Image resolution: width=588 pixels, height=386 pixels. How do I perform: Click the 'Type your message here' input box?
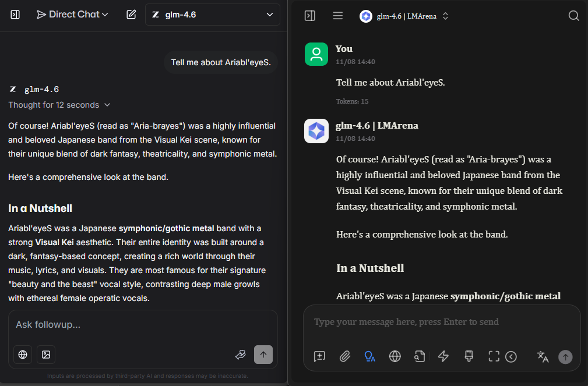point(442,322)
